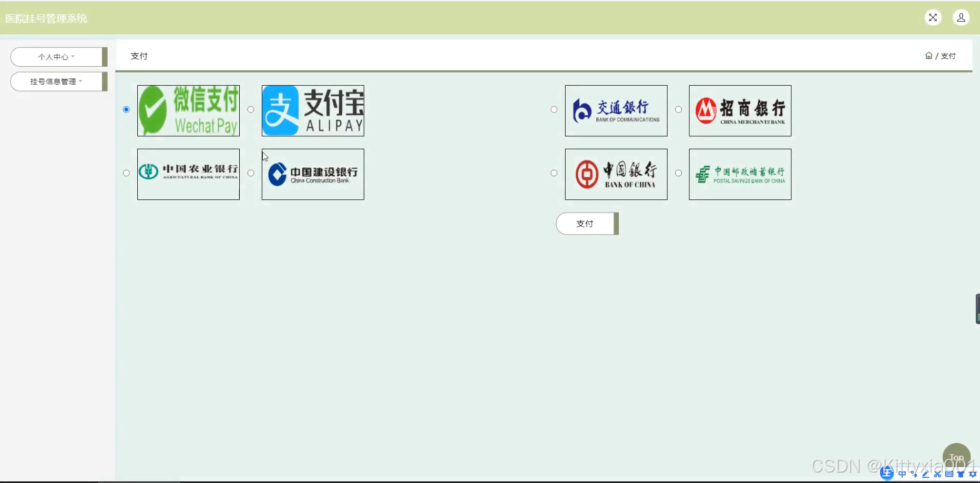Select the Bank of China logo
This screenshot has width=980, height=483.
coord(616,174)
